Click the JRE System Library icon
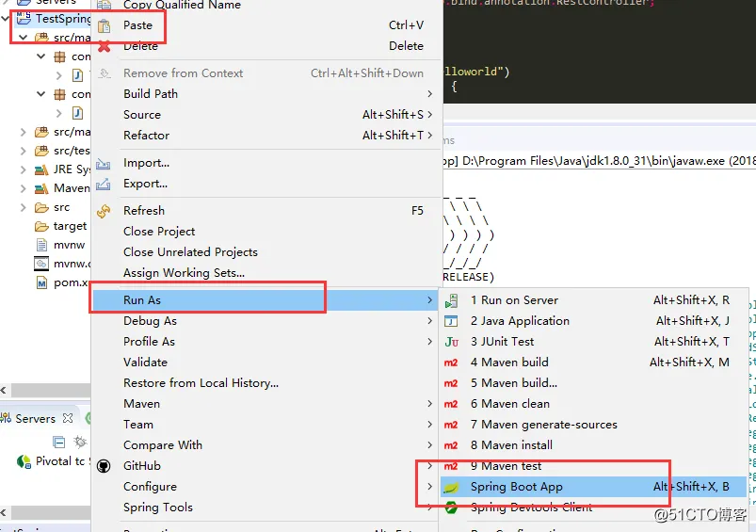 pos(42,169)
